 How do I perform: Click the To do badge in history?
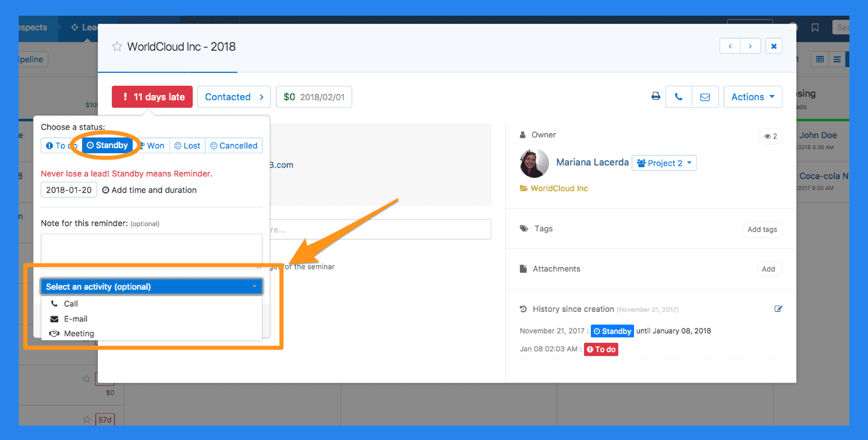pos(601,349)
